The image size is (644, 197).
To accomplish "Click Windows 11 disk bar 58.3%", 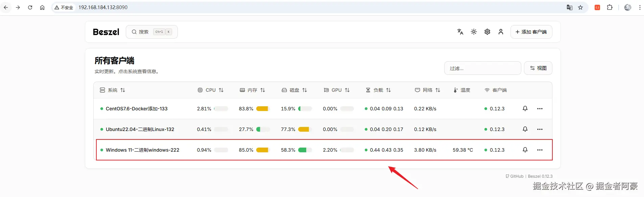I will [305, 150].
